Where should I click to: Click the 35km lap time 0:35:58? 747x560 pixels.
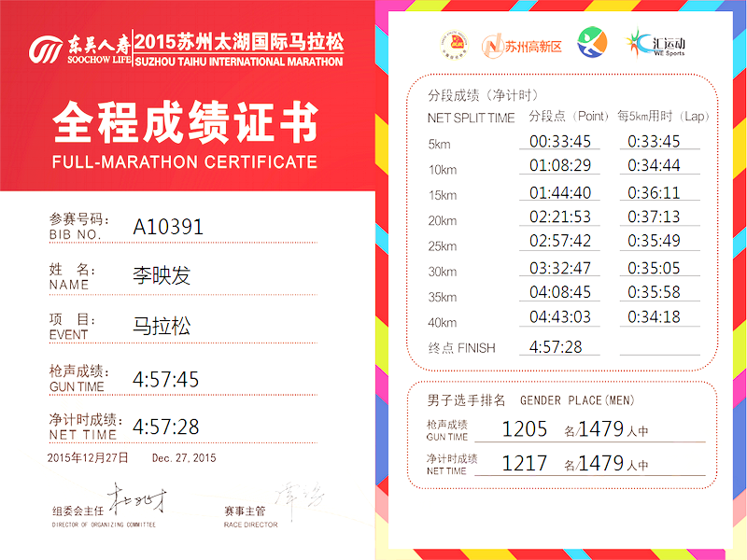click(x=654, y=292)
